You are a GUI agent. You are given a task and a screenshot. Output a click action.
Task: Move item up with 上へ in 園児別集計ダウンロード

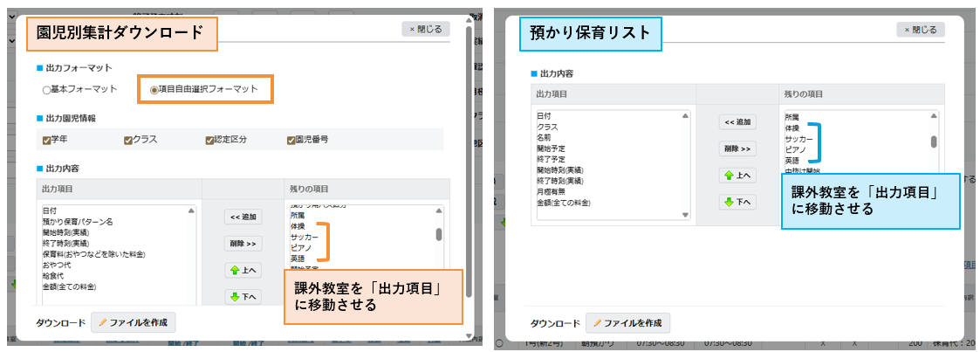pos(243,270)
